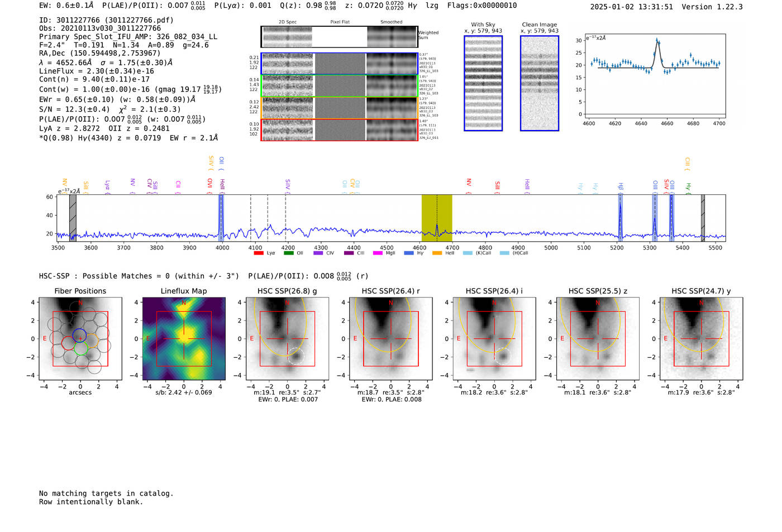Open the Lineflux Map panel
782x532 pixels.
click(x=184, y=339)
